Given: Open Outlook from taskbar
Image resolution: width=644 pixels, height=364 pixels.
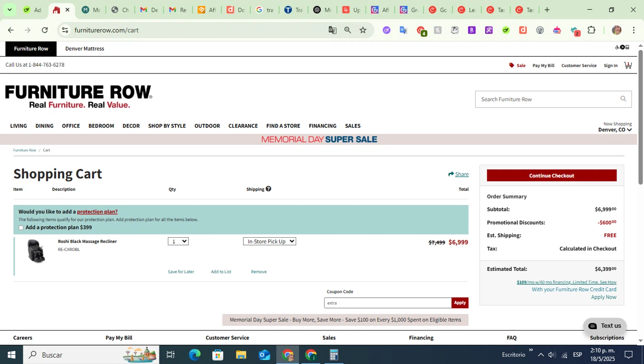Looking at the screenshot, I should click(264, 355).
